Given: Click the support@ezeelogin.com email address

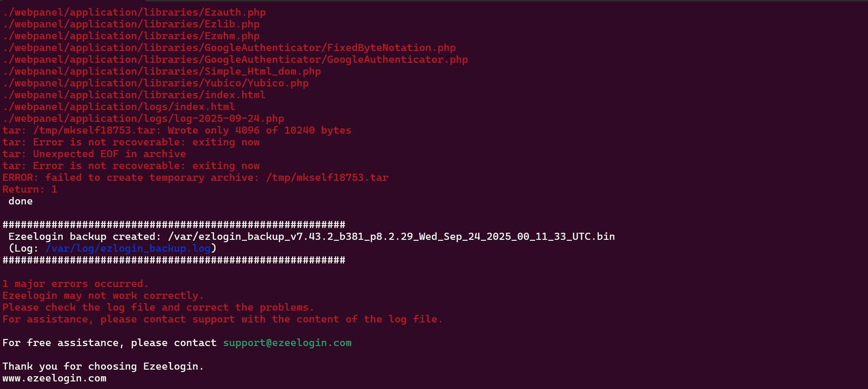Looking at the screenshot, I should coord(287,343).
